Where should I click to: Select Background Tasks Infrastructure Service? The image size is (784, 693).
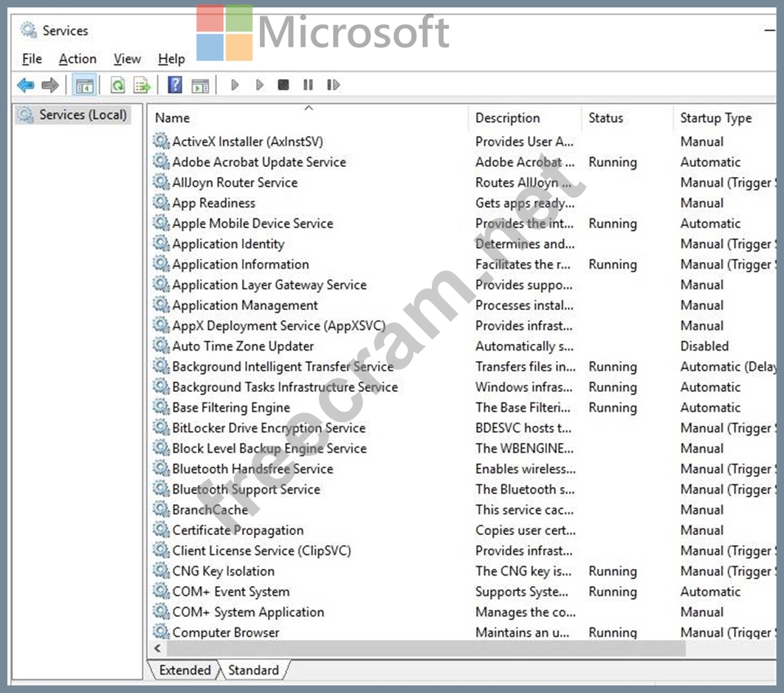tap(285, 387)
